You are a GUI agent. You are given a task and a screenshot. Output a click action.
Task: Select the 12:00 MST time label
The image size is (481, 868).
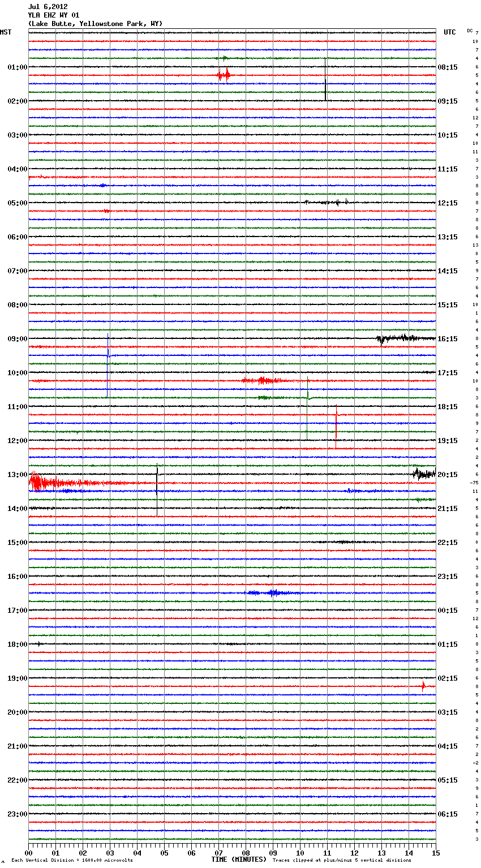click(x=18, y=441)
